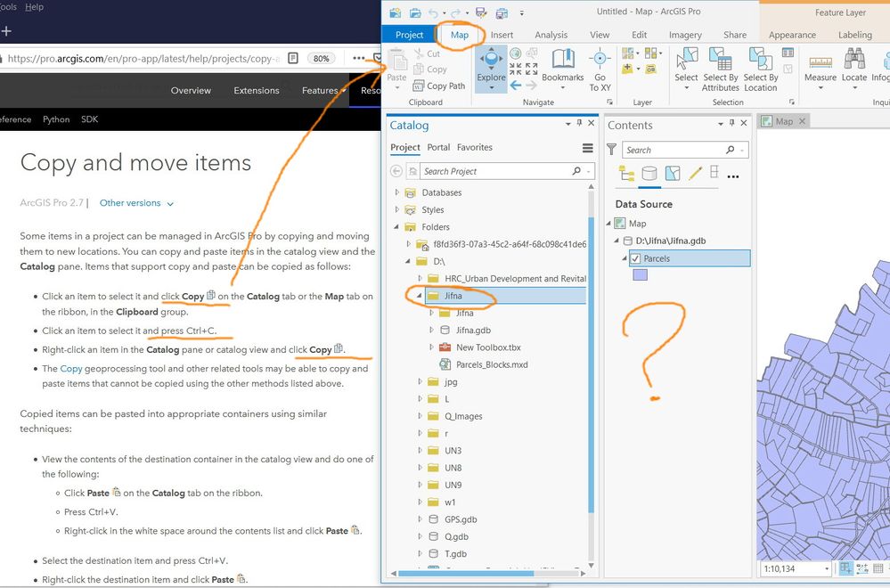Select Parcels_Blocks.mxd in Catalog tree
The image size is (890, 588).
tap(492, 364)
